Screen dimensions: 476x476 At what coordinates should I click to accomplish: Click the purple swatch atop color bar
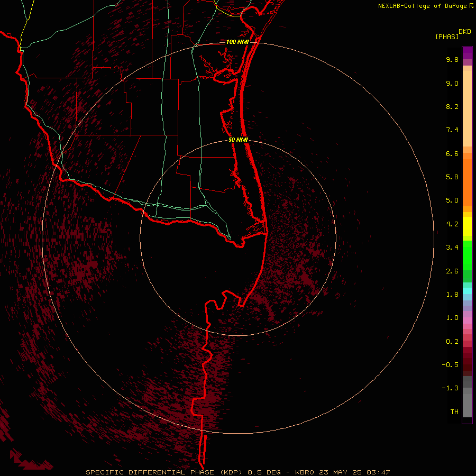pos(467,53)
